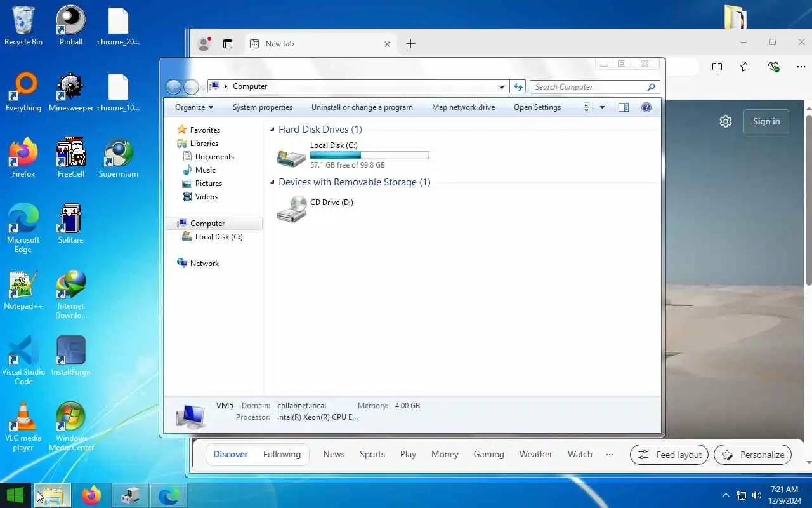Image resolution: width=812 pixels, height=508 pixels.
Task: Collapse Devices with Removable Storage group
Action: pos(272,182)
